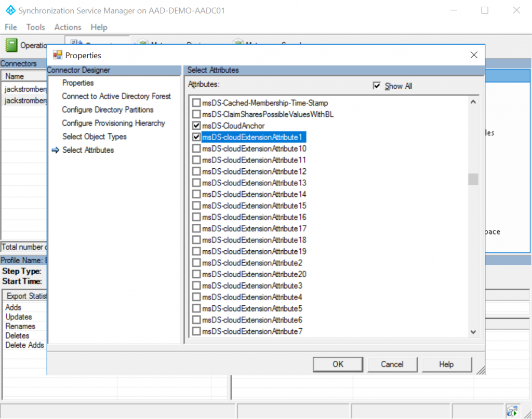This screenshot has width=532, height=419.
Task: Open Select Object Types page
Action: [95, 137]
